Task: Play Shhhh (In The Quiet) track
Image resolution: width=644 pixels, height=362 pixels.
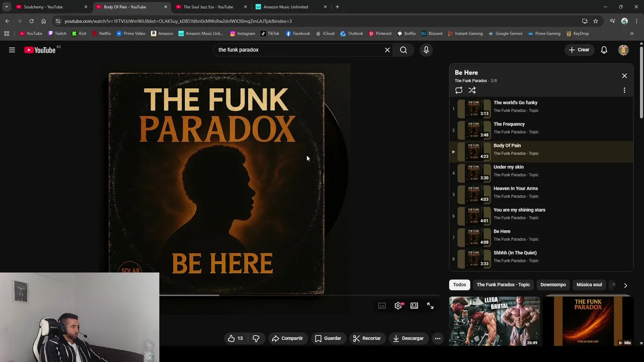Action: click(x=541, y=258)
